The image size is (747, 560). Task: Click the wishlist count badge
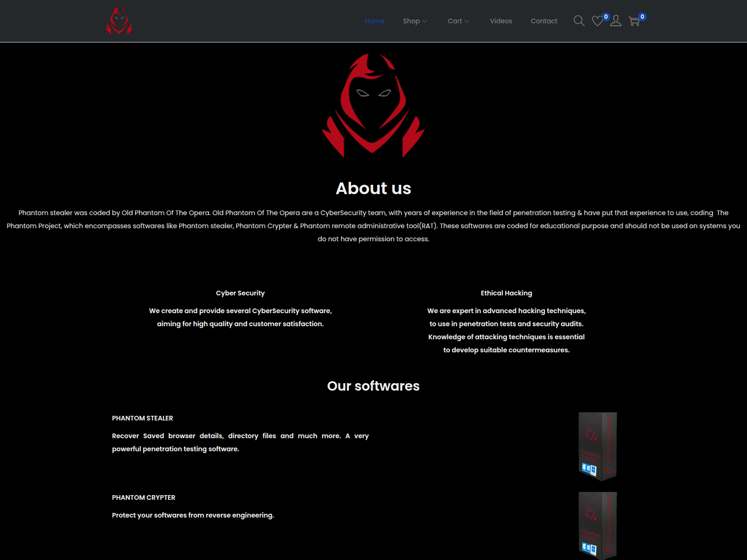point(606,17)
